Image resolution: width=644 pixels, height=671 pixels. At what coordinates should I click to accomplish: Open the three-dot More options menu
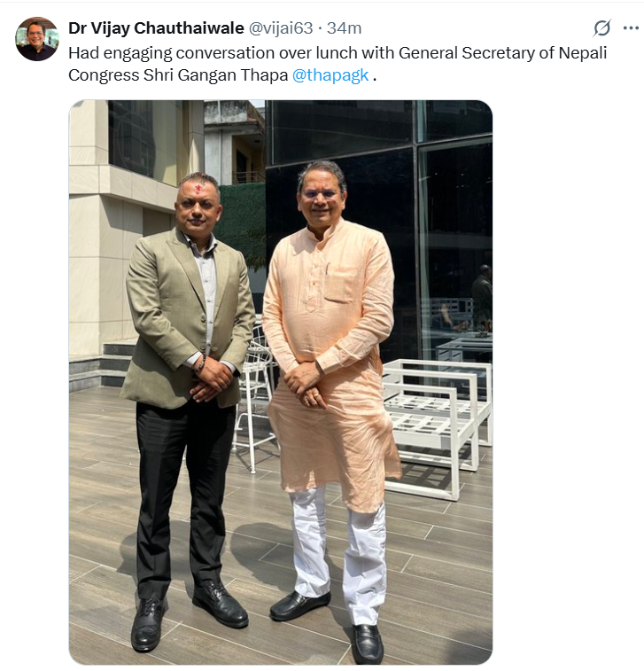click(631, 28)
